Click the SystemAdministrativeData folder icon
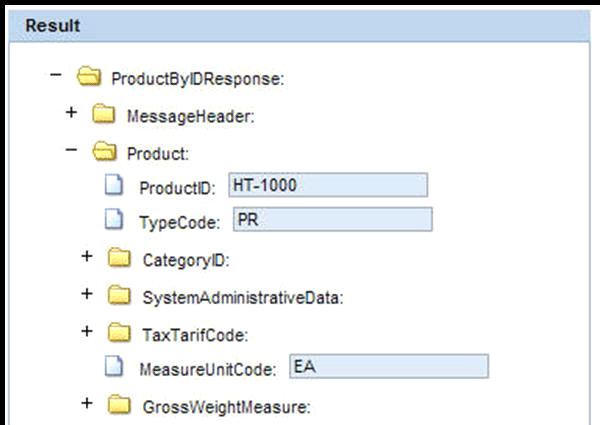Image resolution: width=600 pixels, height=425 pixels. (119, 296)
